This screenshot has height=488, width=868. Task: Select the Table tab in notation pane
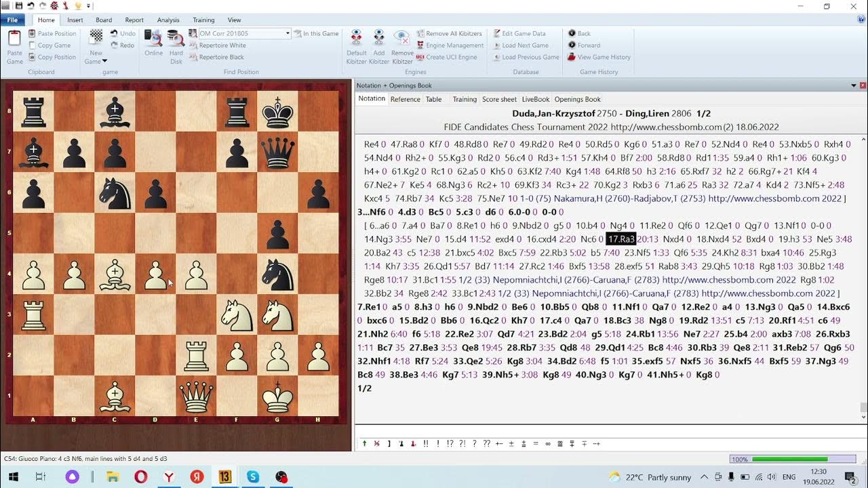click(434, 99)
